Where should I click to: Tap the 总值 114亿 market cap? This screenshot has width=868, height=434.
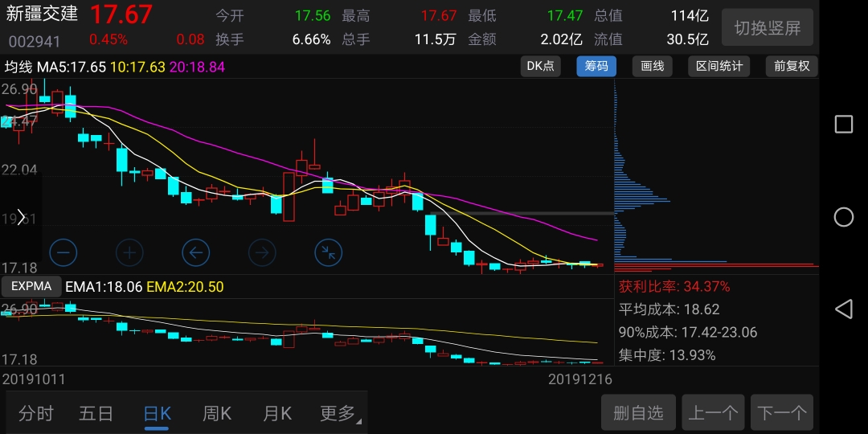click(690, 15)
